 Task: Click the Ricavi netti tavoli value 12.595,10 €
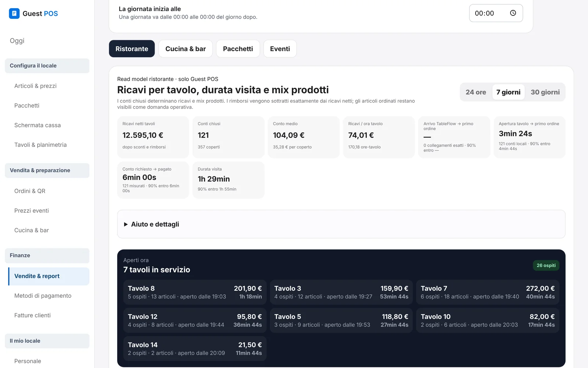tap(143, 135)
